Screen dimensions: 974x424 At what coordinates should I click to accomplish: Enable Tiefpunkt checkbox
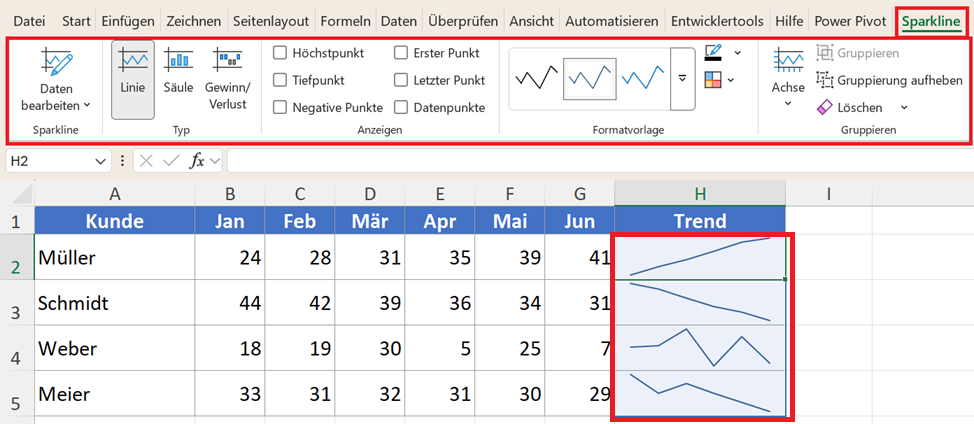pos(281,80)
